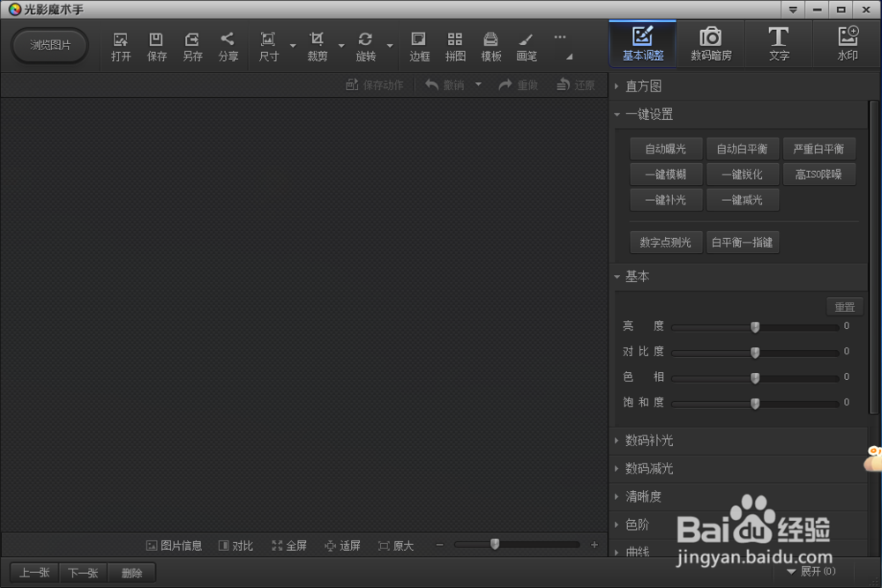Switch to 水印 watermark tab
This screenshot has width=882, height=588.
847,44
